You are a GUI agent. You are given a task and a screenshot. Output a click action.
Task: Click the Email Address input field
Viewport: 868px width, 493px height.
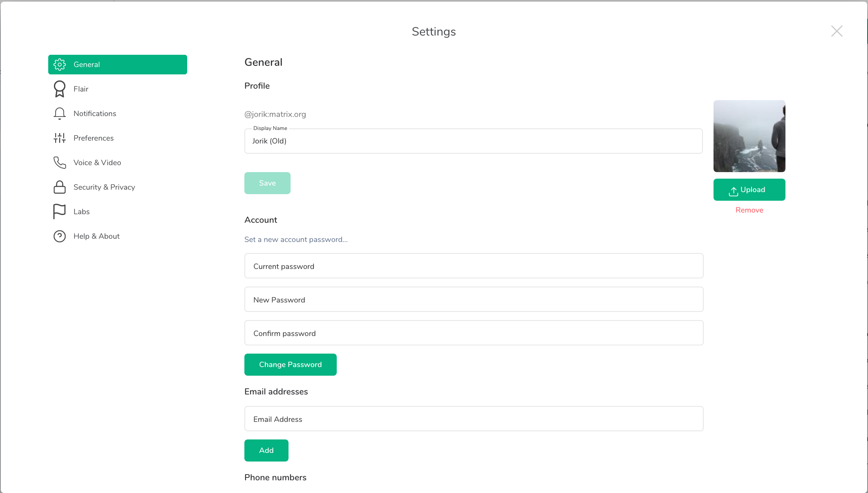point(473,419)
